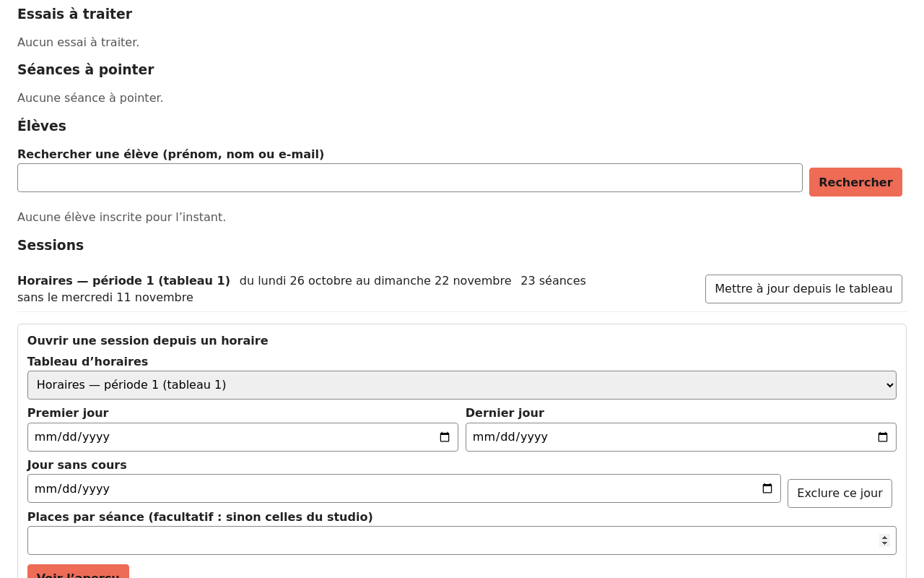
Task: Focus the Dernier jour date field
Action: 681,437
